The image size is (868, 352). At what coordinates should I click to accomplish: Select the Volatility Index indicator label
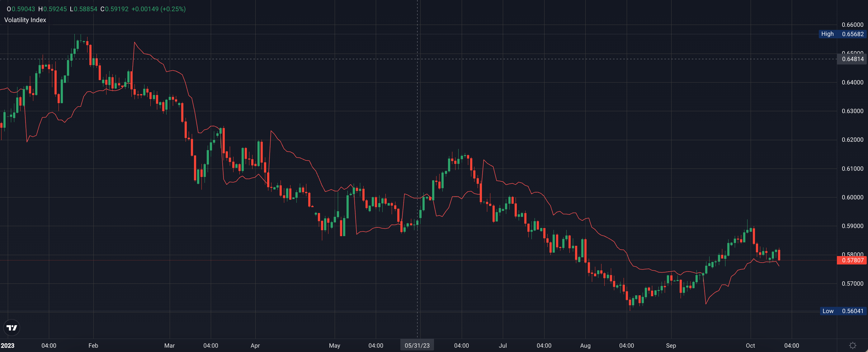pyautogui.click(x=25, y=20)
